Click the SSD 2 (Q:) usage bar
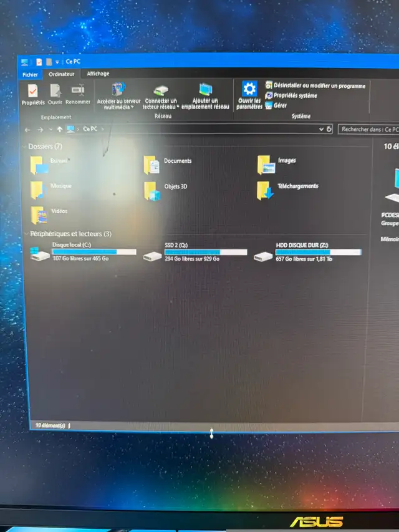 click(206, 252)
